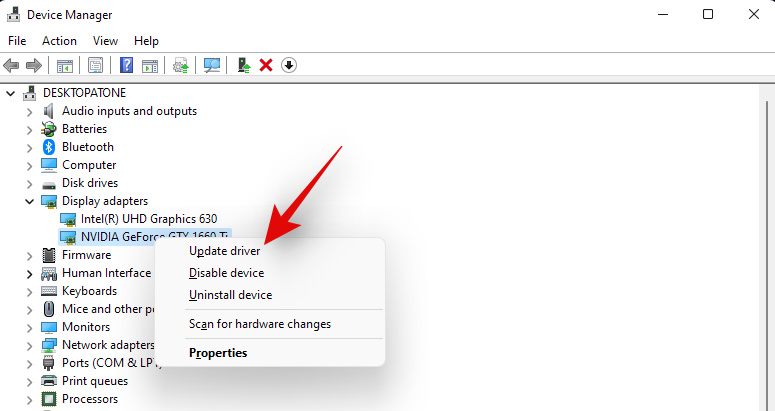
Task: Expand the Network adapters category
Action: 30,346
